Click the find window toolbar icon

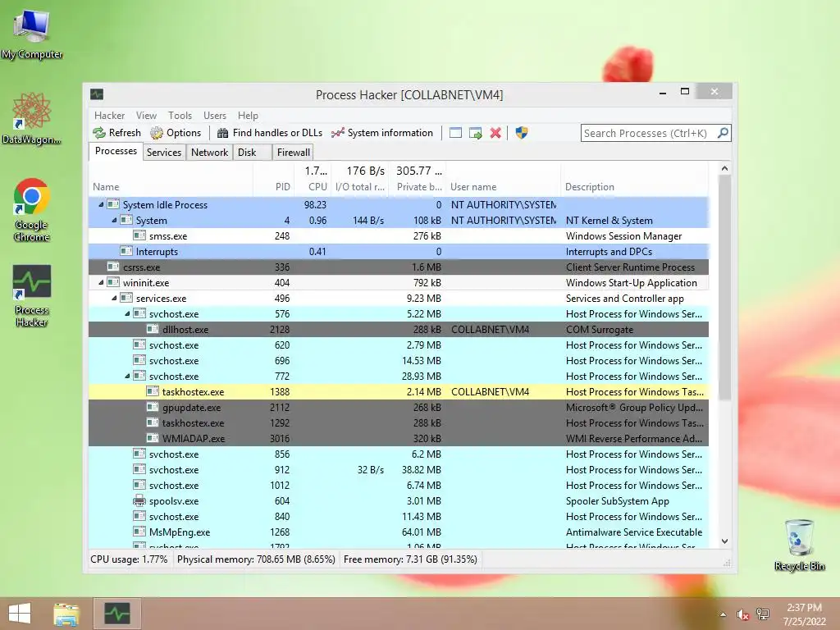click(455, 133)
